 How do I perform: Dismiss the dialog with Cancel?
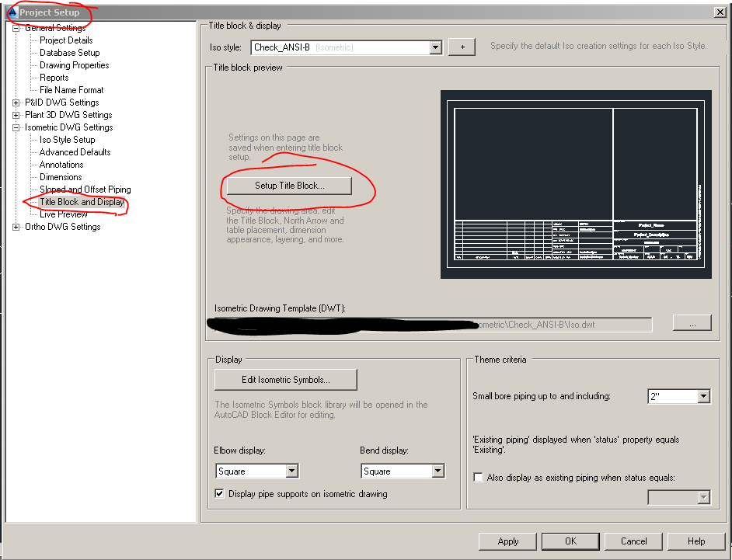pyautogui.click(x=633, y=541)
